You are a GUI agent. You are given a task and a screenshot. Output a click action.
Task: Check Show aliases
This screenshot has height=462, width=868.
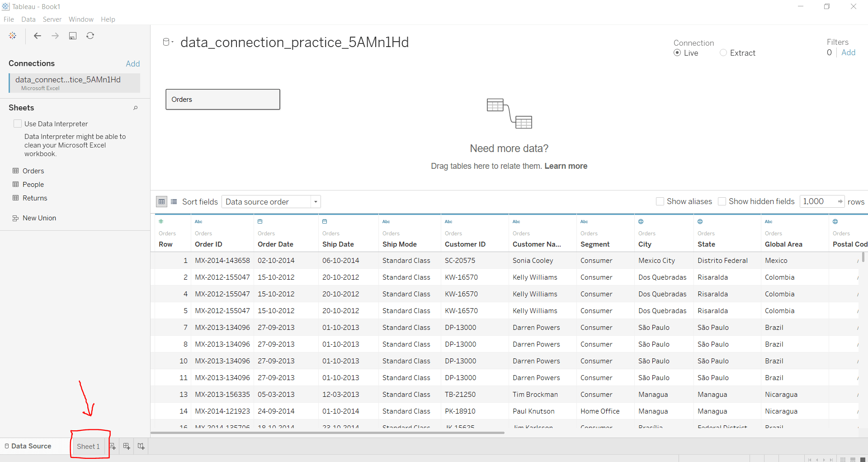click(660, 201)
